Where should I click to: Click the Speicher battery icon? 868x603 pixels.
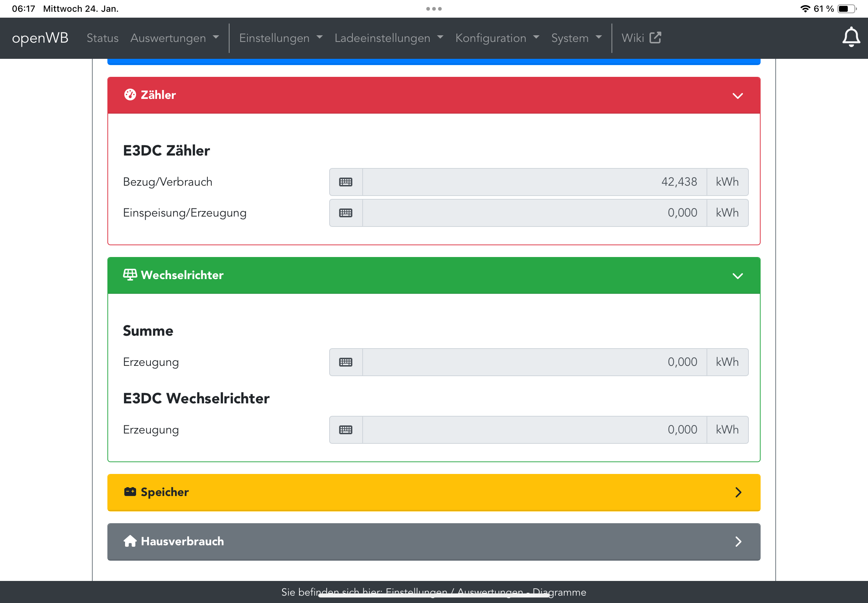click(x=130, y=492)
